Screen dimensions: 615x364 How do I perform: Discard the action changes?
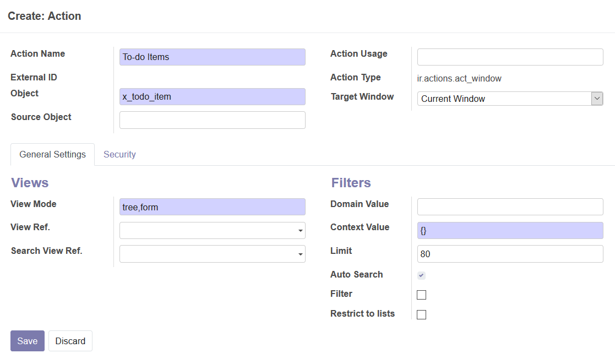click(70, 341)
